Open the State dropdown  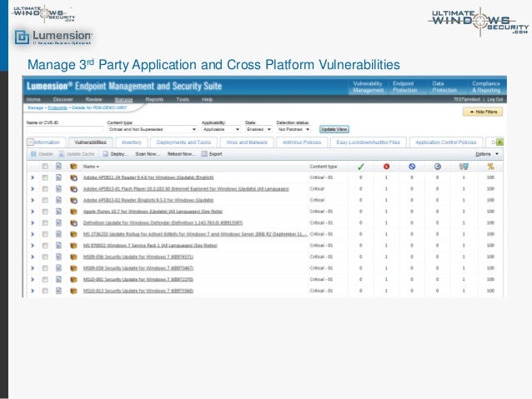coord(258,129)
